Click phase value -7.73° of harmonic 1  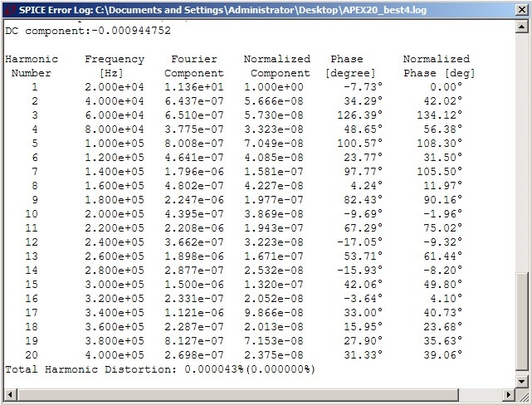tap(363, 87)
